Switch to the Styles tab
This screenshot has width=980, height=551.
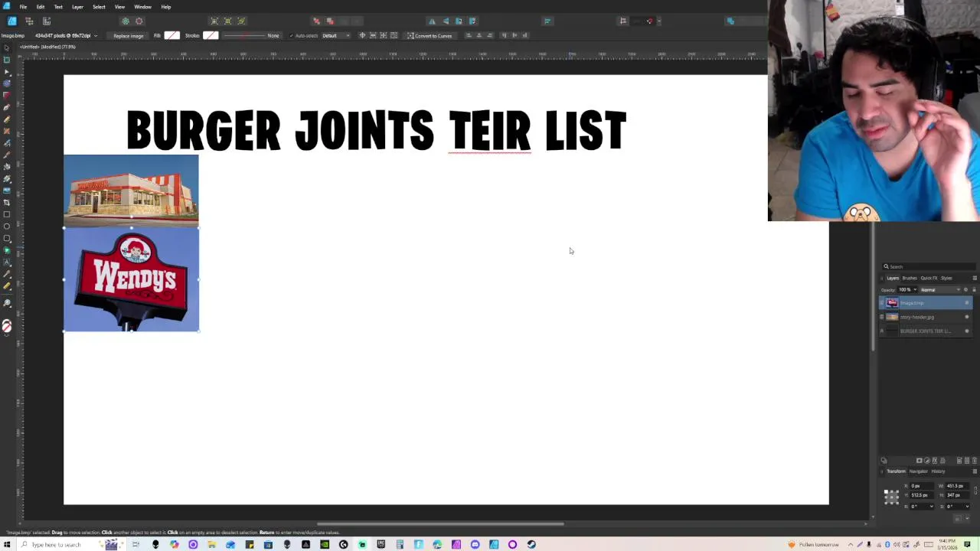pyautogui.click(x=946, y=278)
